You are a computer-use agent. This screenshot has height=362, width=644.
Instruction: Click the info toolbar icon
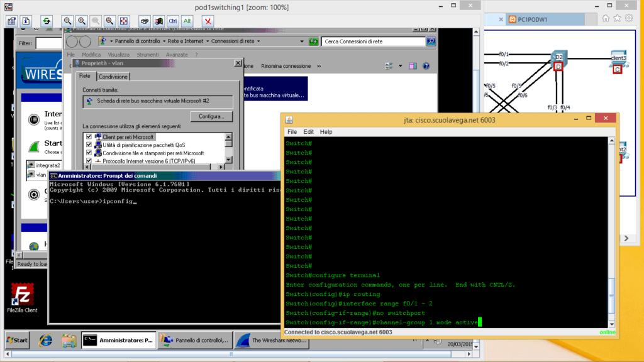[x=26, y=21]
